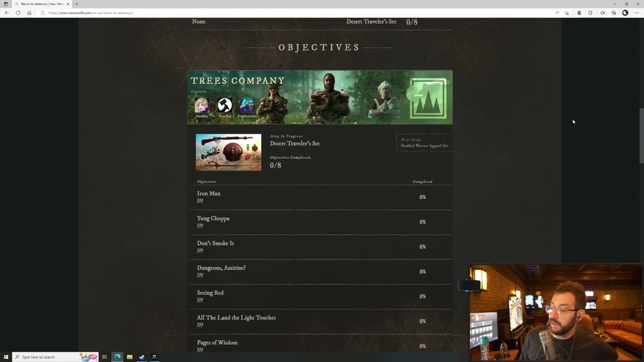This screenshot has height=362, width=644.
Task: Open New World game taskbar icon
Action: (154, 357)
